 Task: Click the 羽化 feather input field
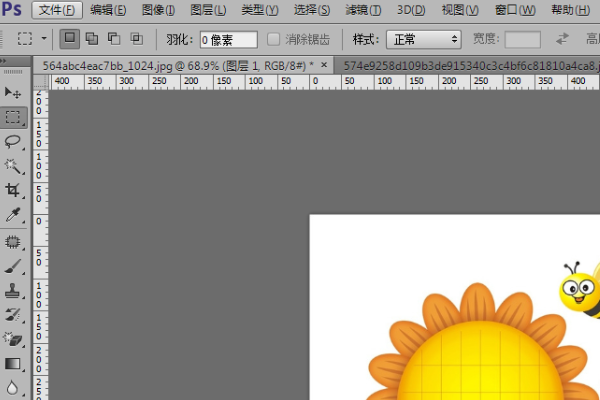coord(228,40)
